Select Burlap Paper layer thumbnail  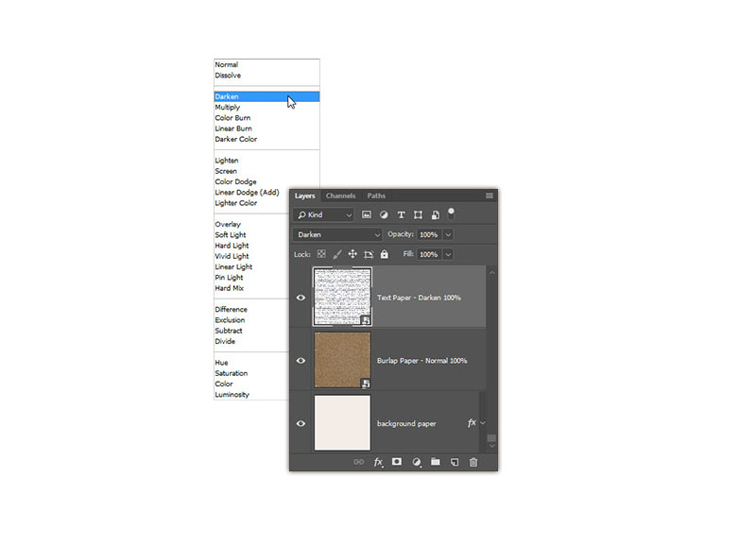coord(342,360)
